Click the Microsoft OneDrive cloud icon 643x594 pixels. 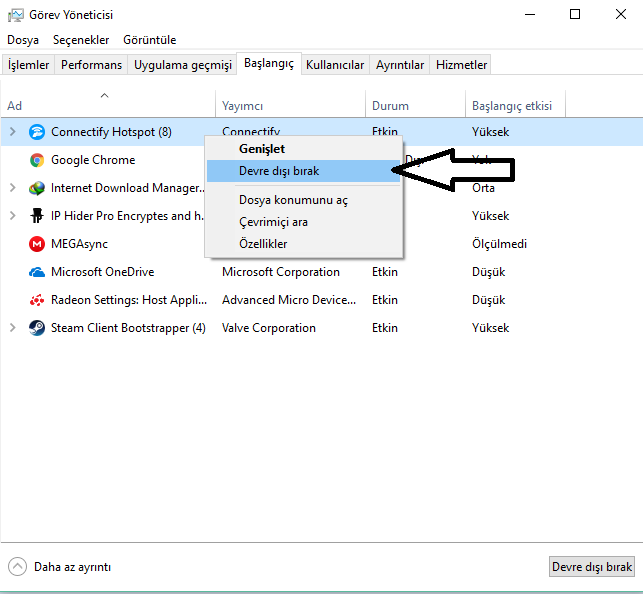[37, 272]
